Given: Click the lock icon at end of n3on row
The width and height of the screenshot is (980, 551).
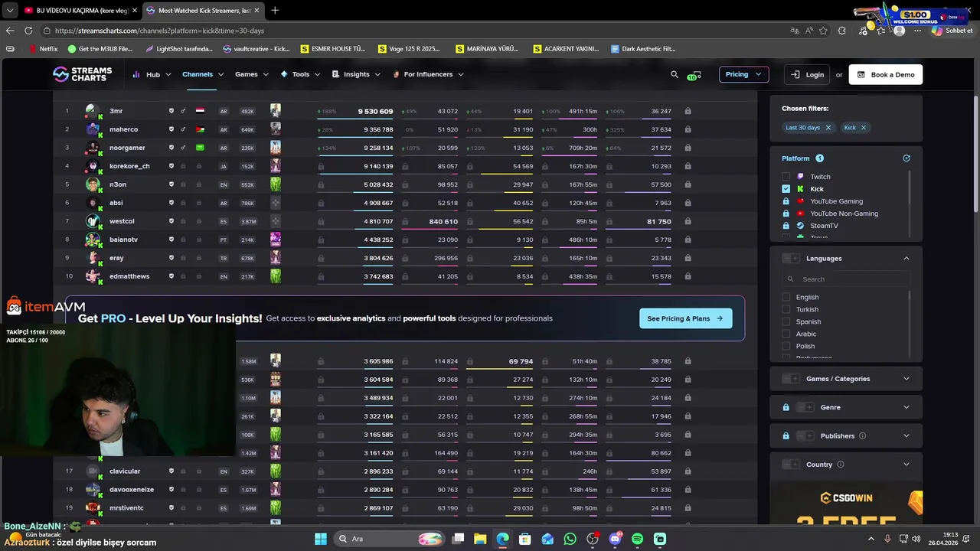Looking at the screenshot, I should pos(688,184).
